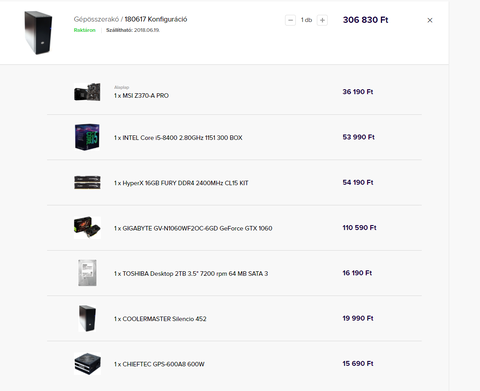Remove configuration with the X icon

click(430, 20)
